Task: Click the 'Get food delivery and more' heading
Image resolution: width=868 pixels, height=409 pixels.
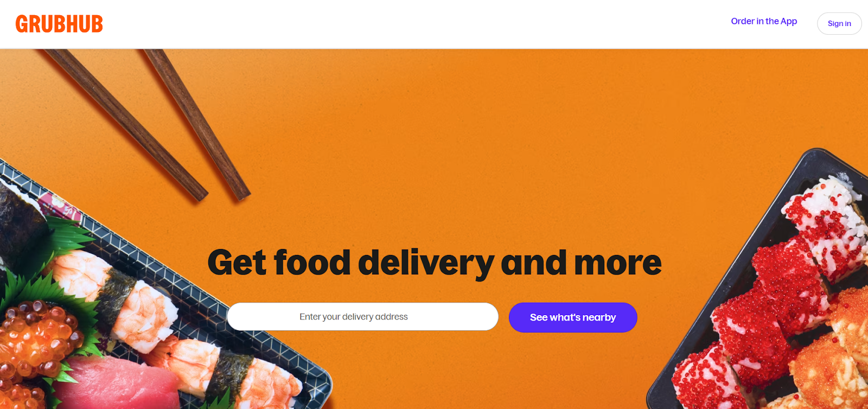Action: [435, 263]
